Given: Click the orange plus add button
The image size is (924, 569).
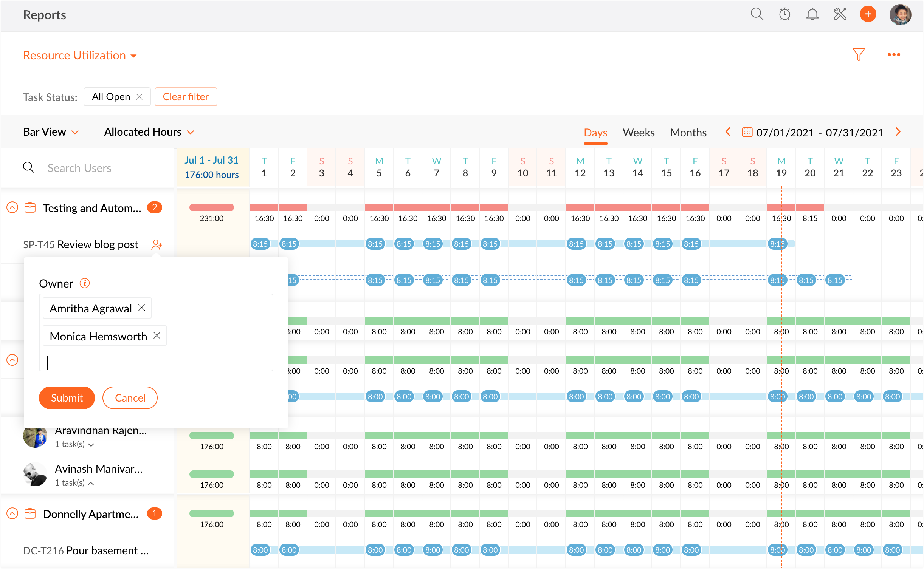Looking at the screenshot, I should tap(868, 14).
